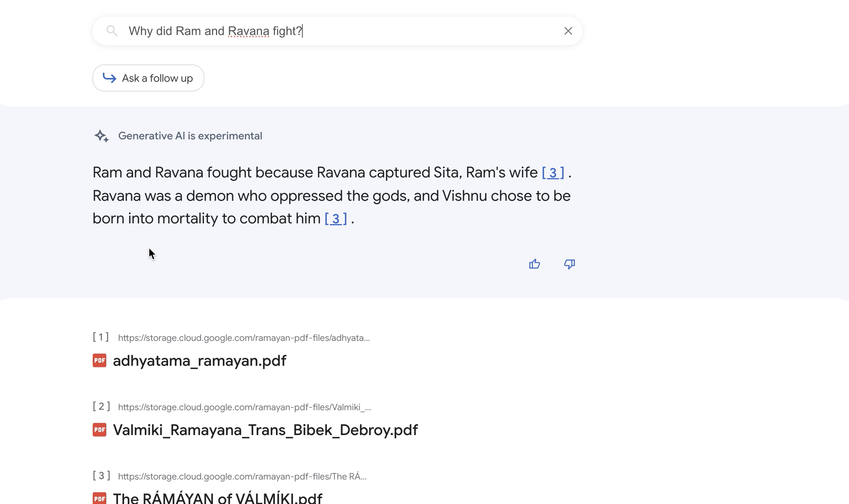Click the magnifying glass search icon
Image resolution: width=849 pixels, height=504 pixels.
[x=112, y=31]
